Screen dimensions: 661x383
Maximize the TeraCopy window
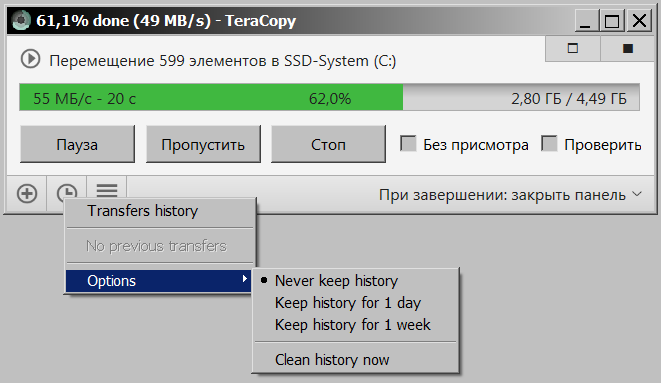[x=612, y=21]
